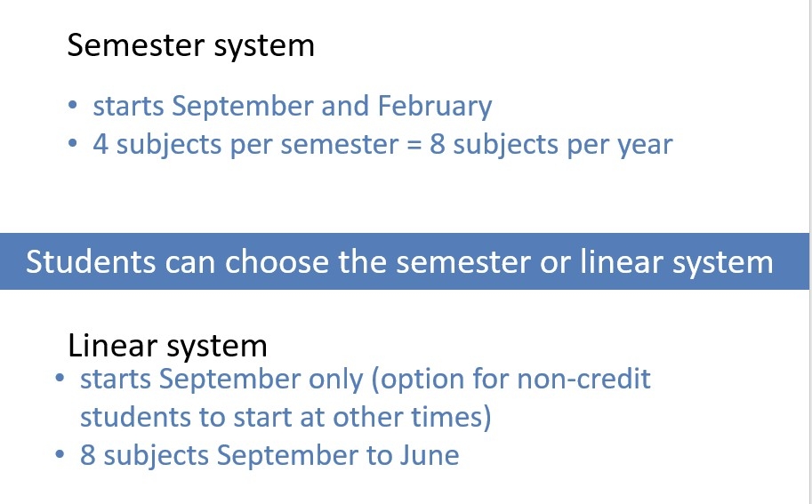The height and width of the screenshot is (504, 812).
Task: Click the word "year" in the Semester section
Action: tap(645, 146)
